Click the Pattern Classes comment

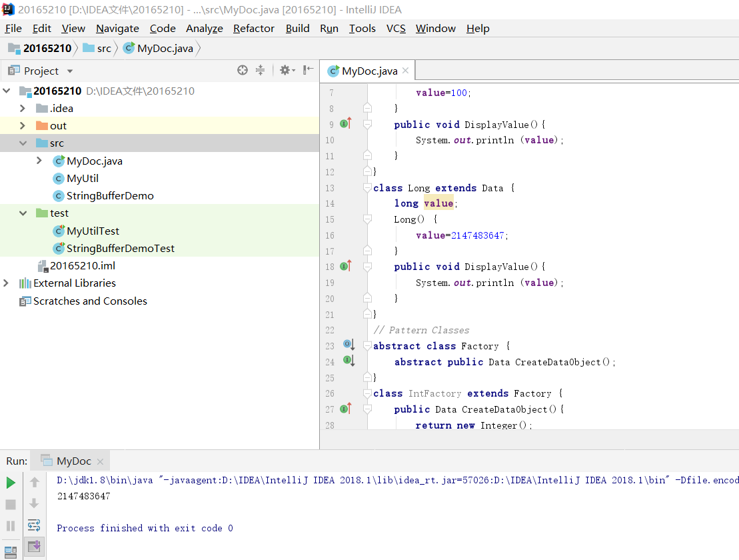tap(421, 330)
